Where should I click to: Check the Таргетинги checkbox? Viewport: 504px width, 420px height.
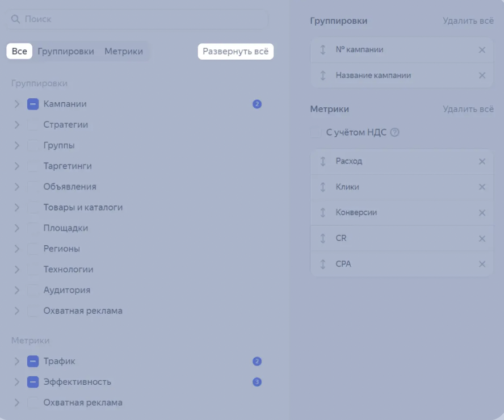(x=33, y=166)
